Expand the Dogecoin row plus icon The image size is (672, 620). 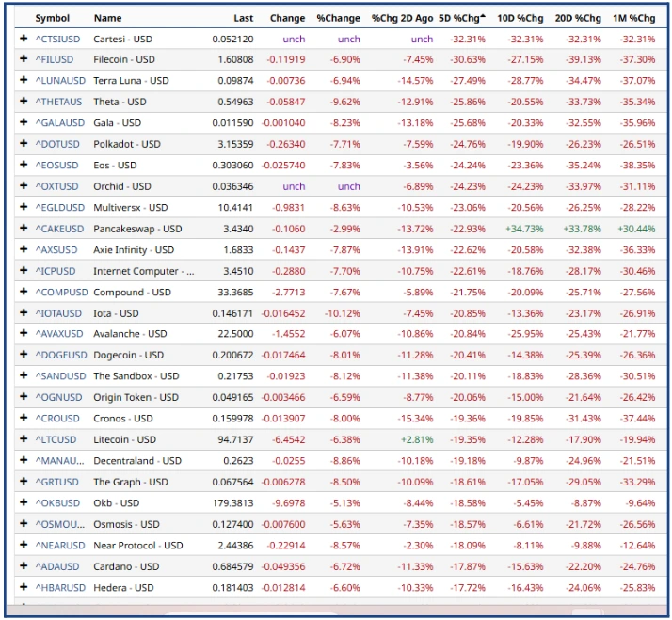tap(24, 355)
